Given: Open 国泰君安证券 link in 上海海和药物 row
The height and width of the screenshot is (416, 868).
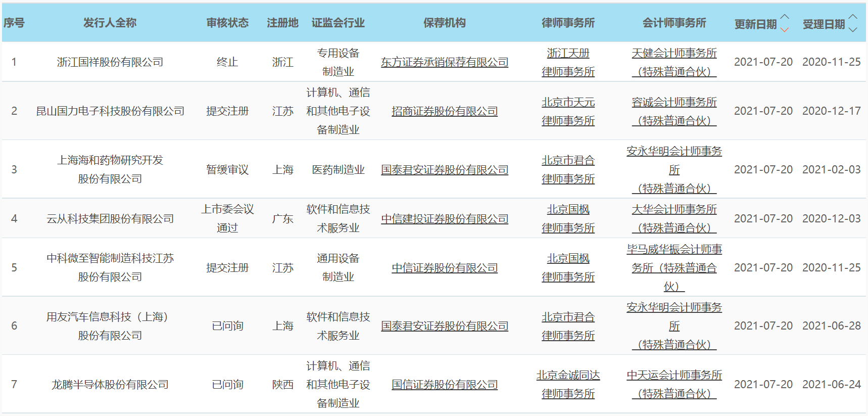Looking at the screenshot, I should coord(445,170).
